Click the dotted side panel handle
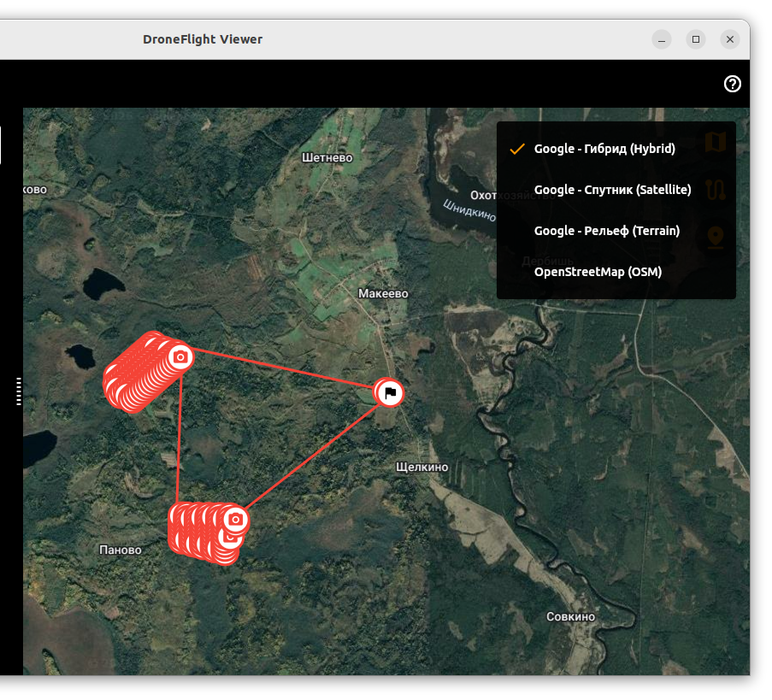Screen dimensions: 772x700 tap(19, 391)
